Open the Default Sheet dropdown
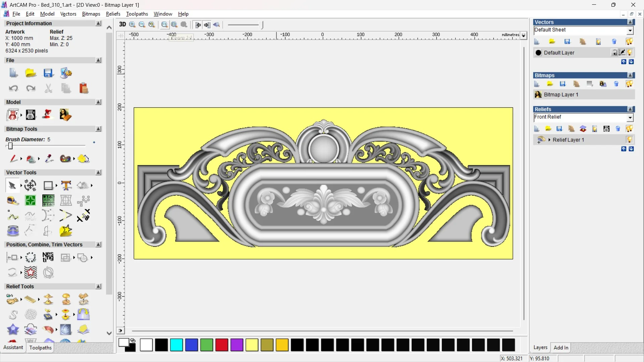 (x=630, y=31)
